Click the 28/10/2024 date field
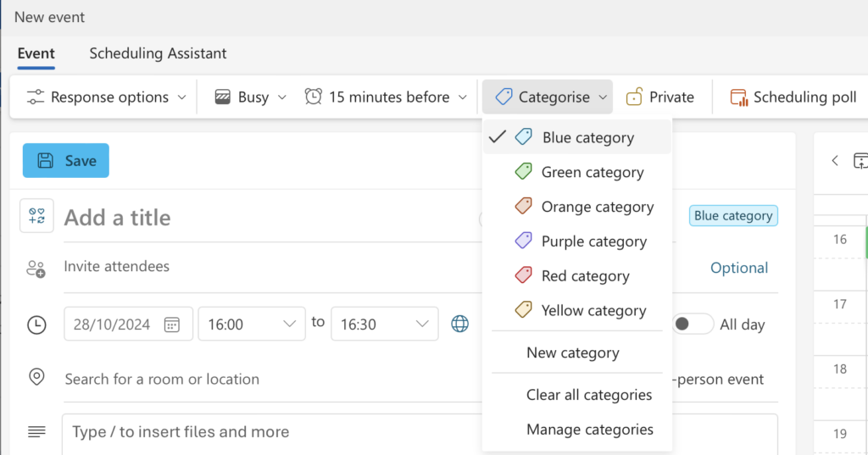The height and width of the screenshot is (455, 868). click(129, 324)
